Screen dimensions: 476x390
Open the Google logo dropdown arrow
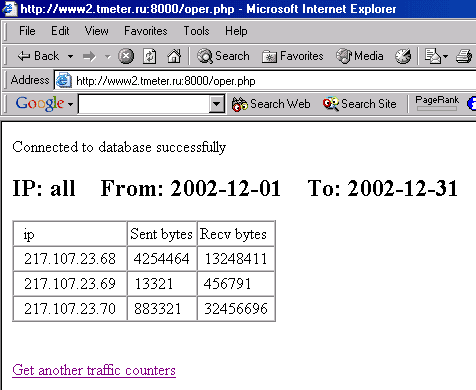point(70,104)
